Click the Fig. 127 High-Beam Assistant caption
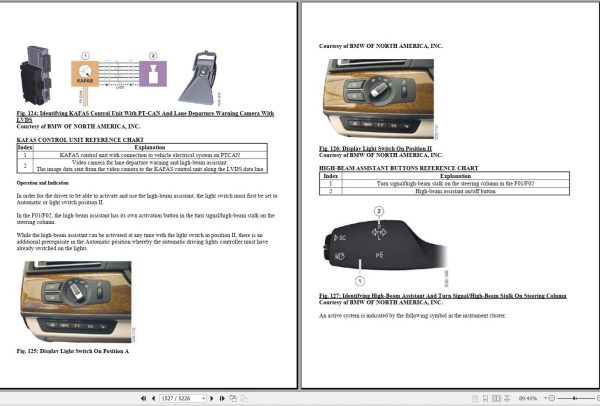This screenshot has width=600, height=406. coord(443,296)
